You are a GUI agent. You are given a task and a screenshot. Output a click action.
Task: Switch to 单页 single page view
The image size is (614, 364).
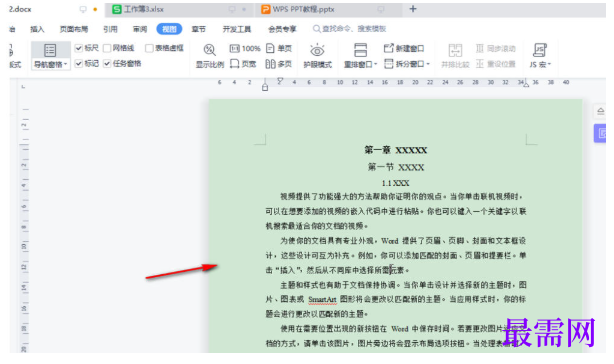point(279,49)
